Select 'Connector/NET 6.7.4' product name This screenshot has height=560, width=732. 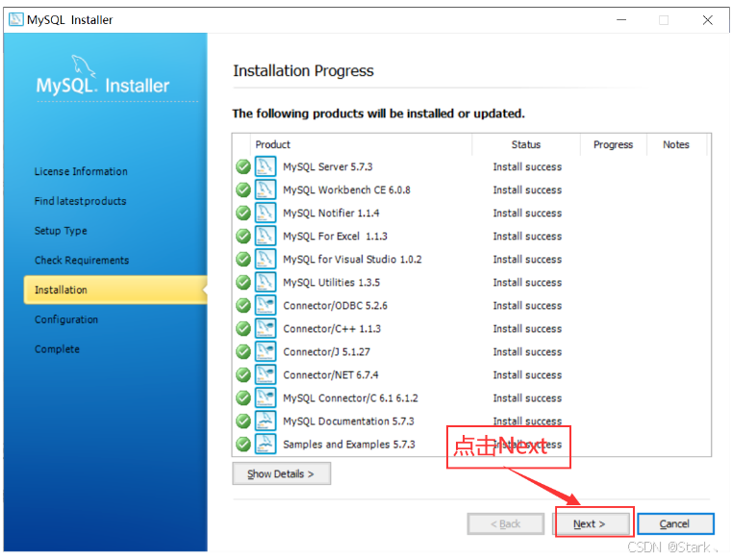coord(331,375)
